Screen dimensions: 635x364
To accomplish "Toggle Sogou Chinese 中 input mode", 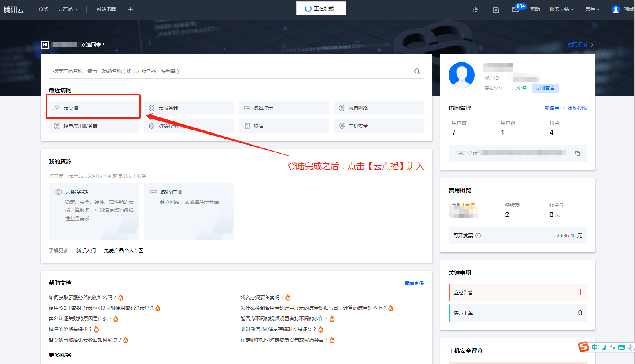I will [595, 347].
